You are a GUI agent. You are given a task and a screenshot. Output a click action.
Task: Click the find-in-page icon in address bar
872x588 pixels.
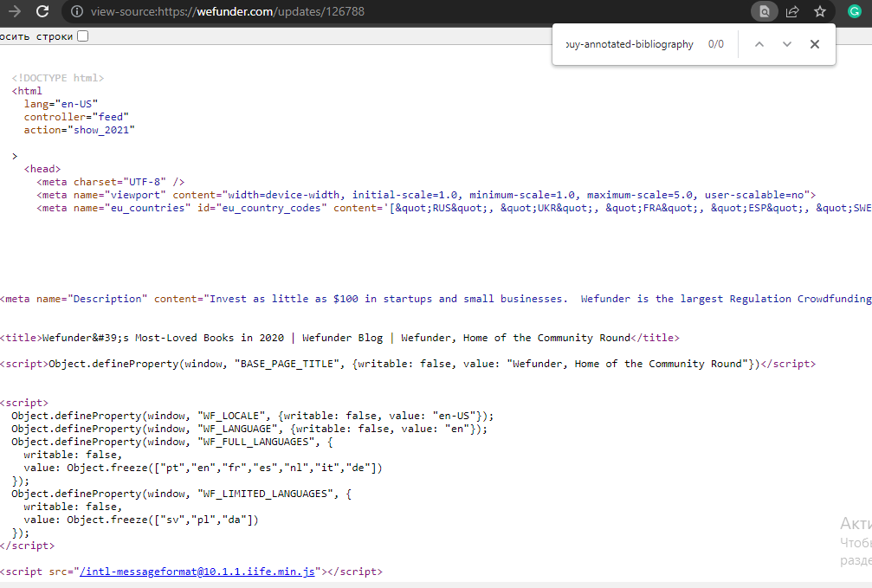(x=765, y=11)
